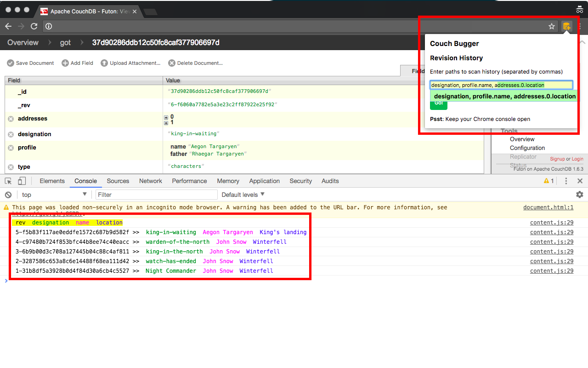This screenshot has height=368, width=588.
Task: Open the Couch Bugger extension icon
Action: click(x=567, y=26)
